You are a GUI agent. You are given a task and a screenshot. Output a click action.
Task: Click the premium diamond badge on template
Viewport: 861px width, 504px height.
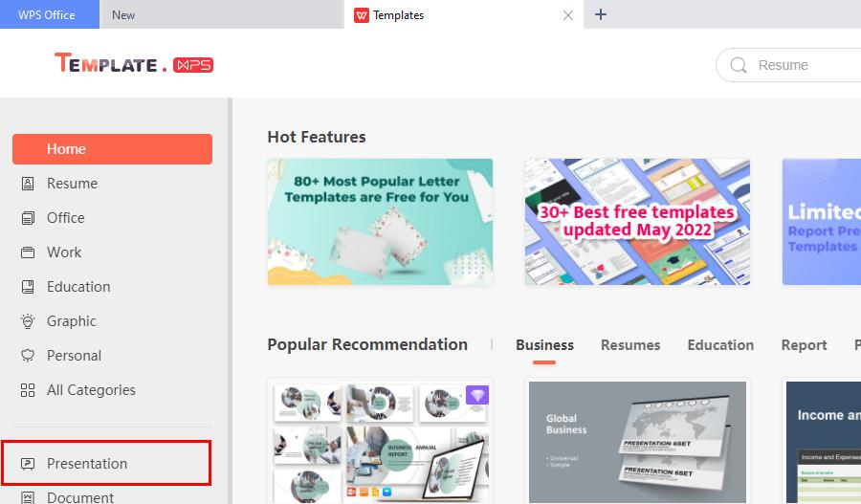tap(477, 395)
